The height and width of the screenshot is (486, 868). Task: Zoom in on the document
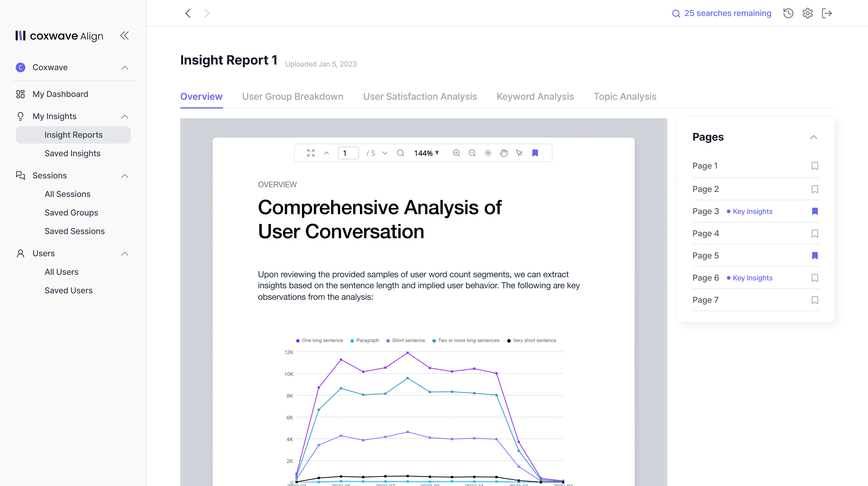pyautogui.click(x=456, y=153)
